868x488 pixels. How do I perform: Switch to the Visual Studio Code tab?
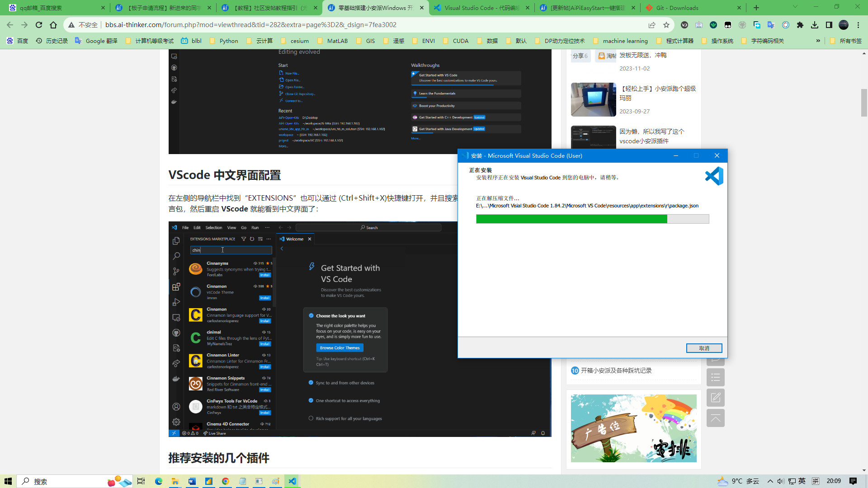point(481,8)
